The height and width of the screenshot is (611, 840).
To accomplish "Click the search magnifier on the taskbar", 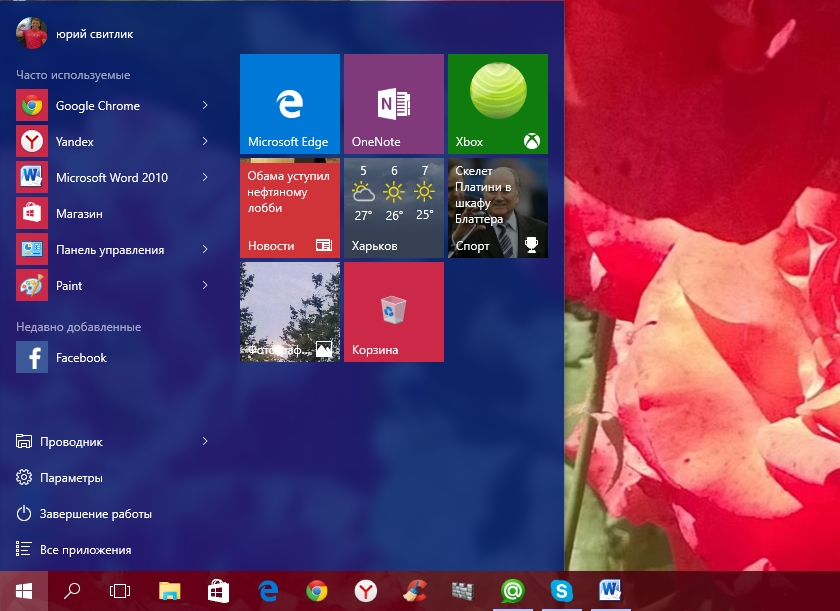I will [72, 591].
